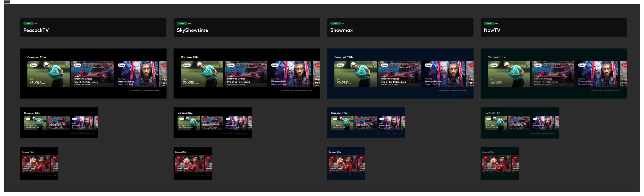The width and height of the screenshot is (644, 196).
Task: Select the schedule disclaimer in large SkyShowtime carousel
Action: (296, 91)
